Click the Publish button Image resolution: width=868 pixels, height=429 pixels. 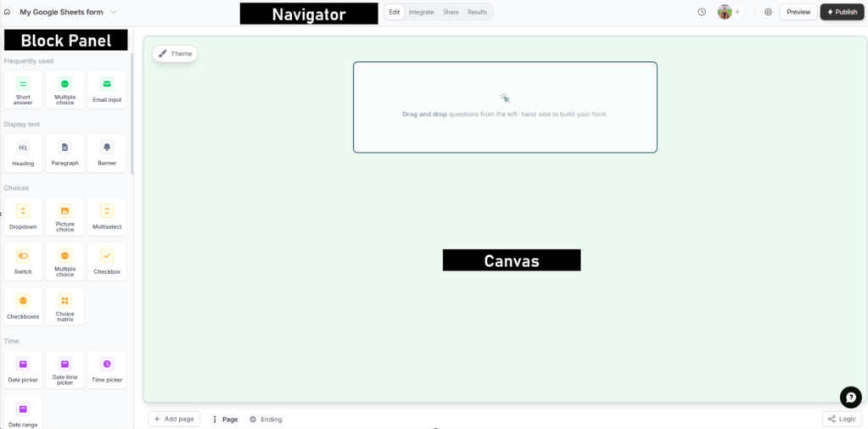[x=841, y=12]
